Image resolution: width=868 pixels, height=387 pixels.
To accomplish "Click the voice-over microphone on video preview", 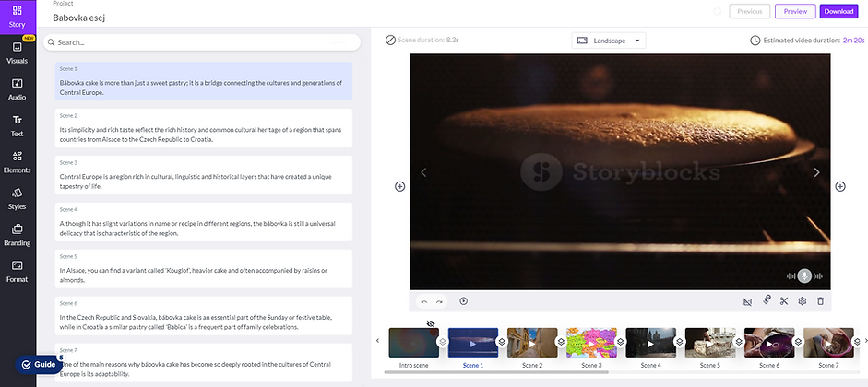I will [x=804, y=276].
